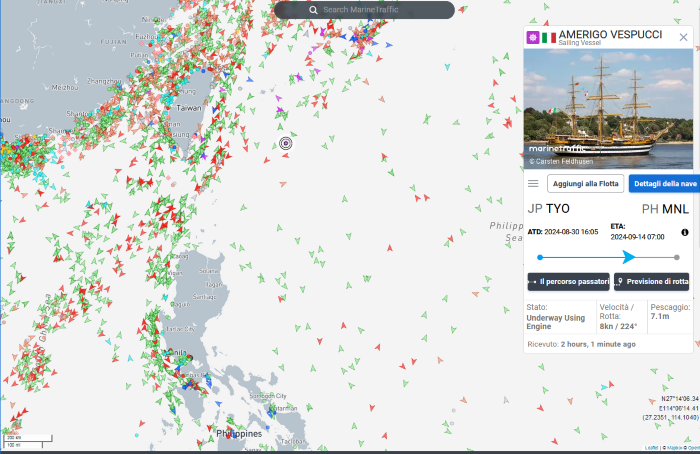Click the map scale bar
The height and width of the screenshot is (454, 700).
pos(28,441)
